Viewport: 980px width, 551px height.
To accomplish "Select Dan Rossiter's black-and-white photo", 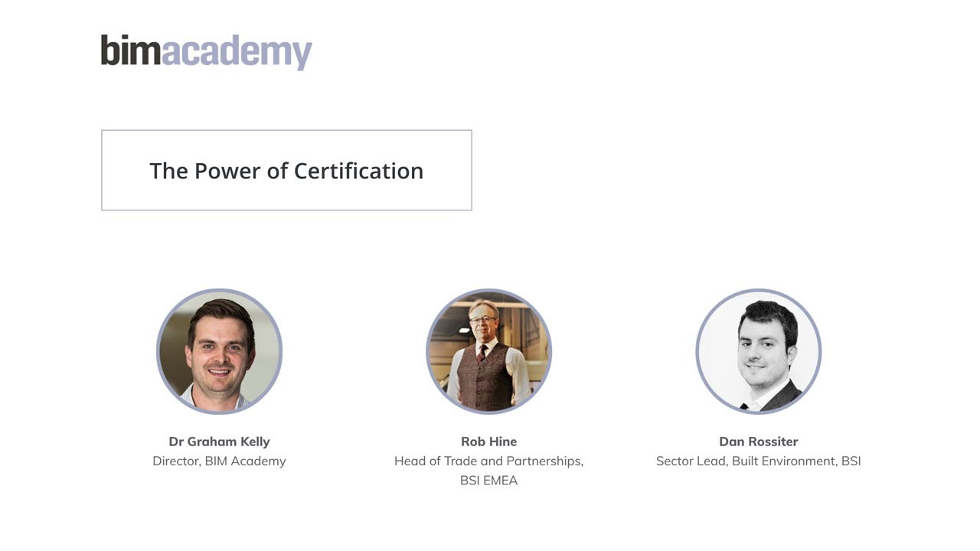I will click(x=759, y=351).
